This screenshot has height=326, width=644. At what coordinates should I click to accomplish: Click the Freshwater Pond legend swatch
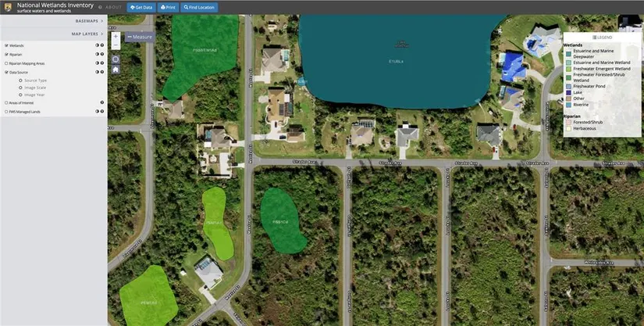pyautogui.click(x=568, y=86)
